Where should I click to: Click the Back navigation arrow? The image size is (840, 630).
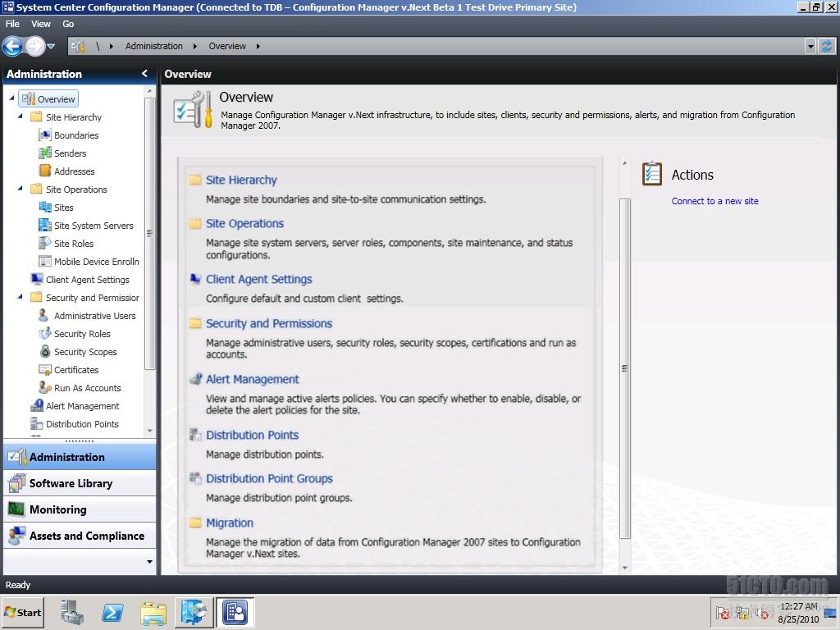(x=12, y=47)
